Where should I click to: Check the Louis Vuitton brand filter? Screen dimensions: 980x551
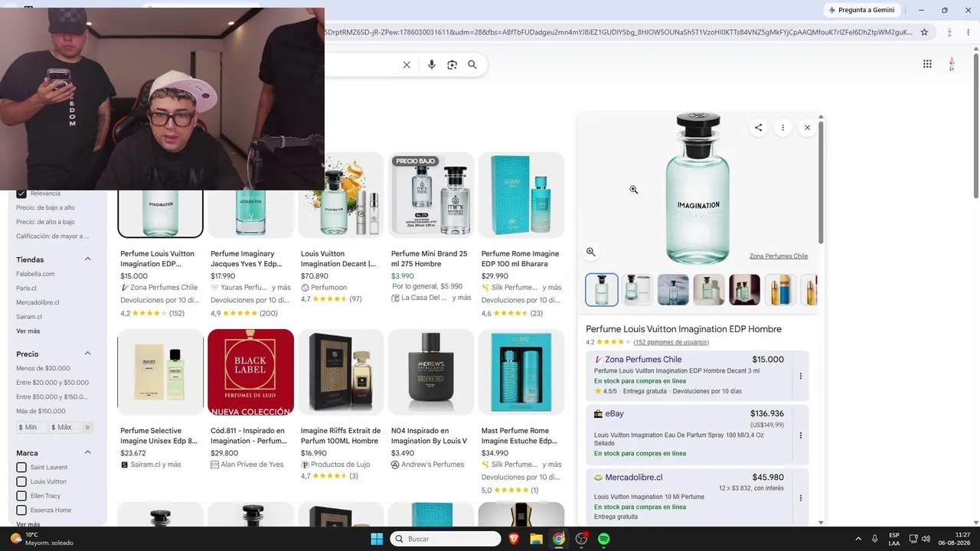click(21, 482)
